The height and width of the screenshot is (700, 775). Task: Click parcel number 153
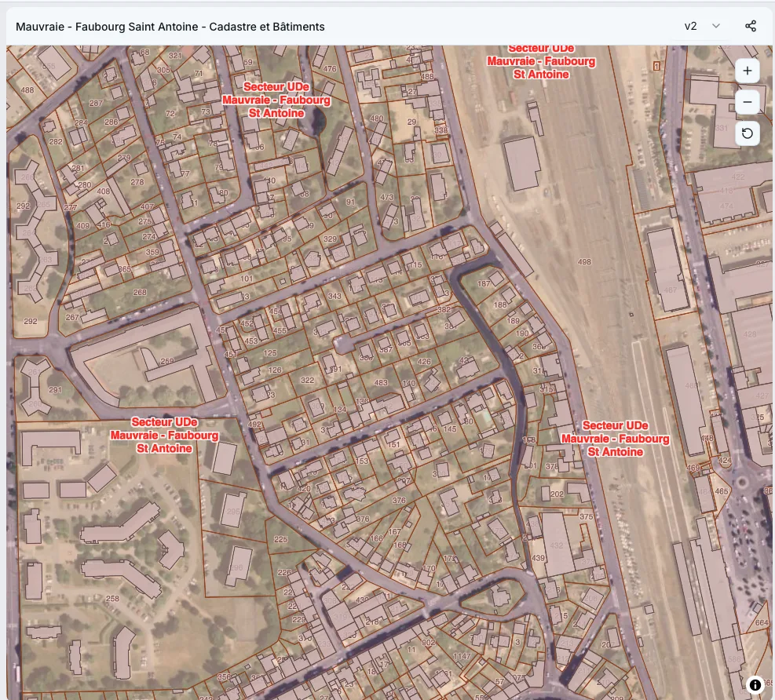[362, 461]
